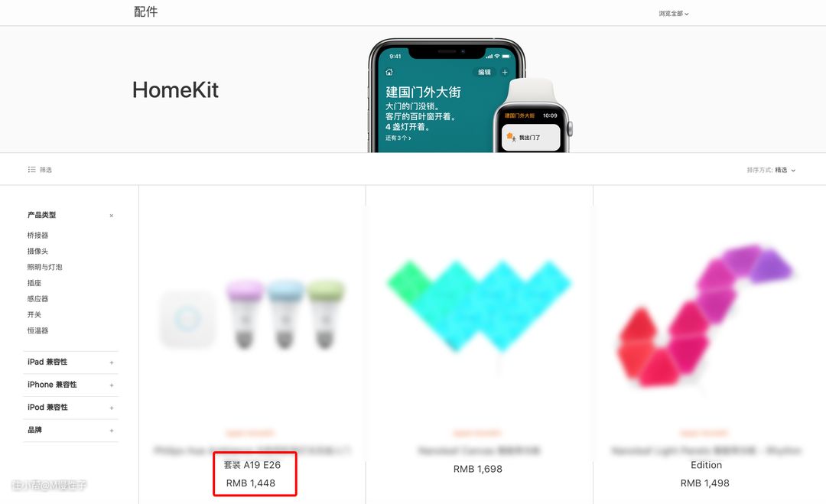Open the 浏览全部 dropdown
Viewport: 826px width, 504px height.
[673, 14]
